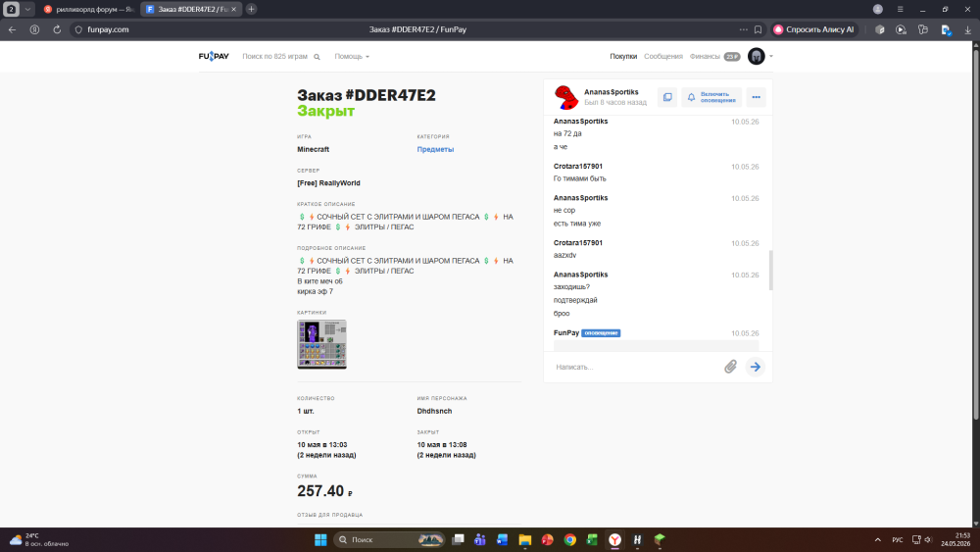Open the Minecraft block icon on taskbar

click(x=660, y=539)
